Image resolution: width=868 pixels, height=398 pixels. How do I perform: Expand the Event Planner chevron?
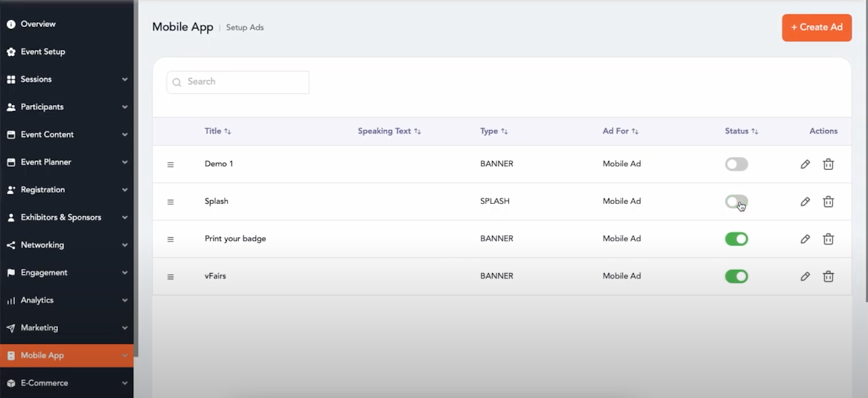pyautogui.click(x=125, y=162)
